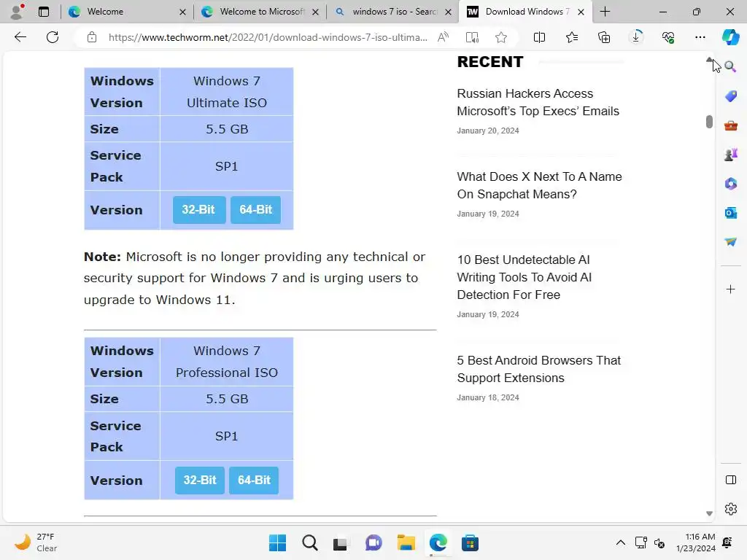Click the techworm.net URL address bar

click(268, 37)
